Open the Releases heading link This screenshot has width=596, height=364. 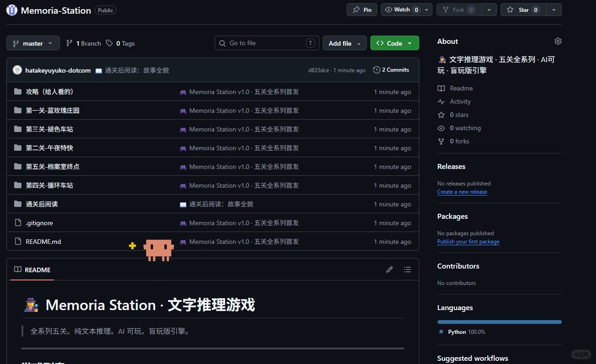click(451, 167)
